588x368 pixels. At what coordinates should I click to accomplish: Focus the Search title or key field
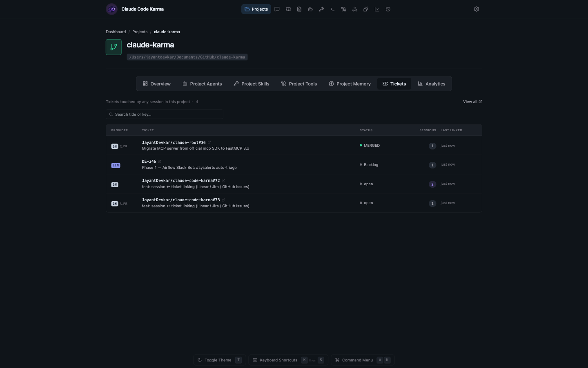coord(165,114)
